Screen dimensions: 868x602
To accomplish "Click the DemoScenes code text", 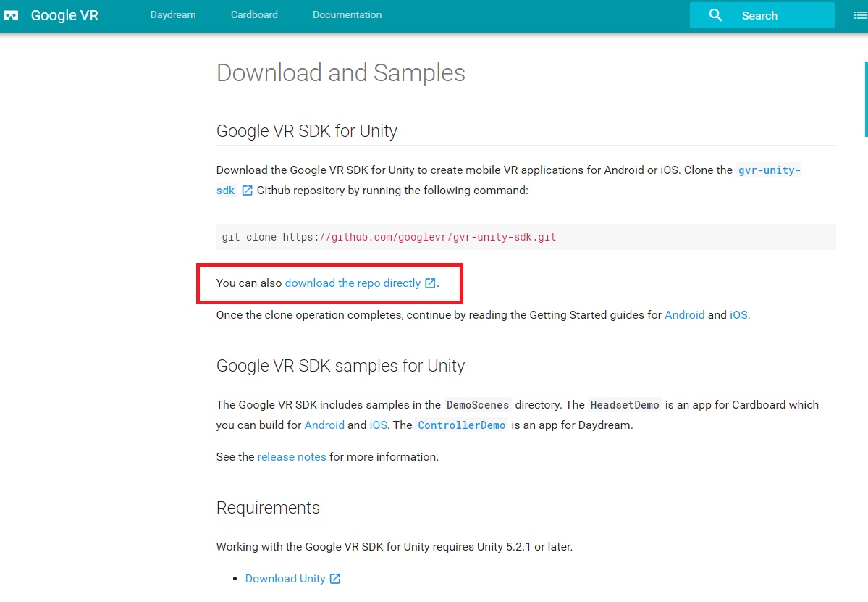I will coord(478,405).
